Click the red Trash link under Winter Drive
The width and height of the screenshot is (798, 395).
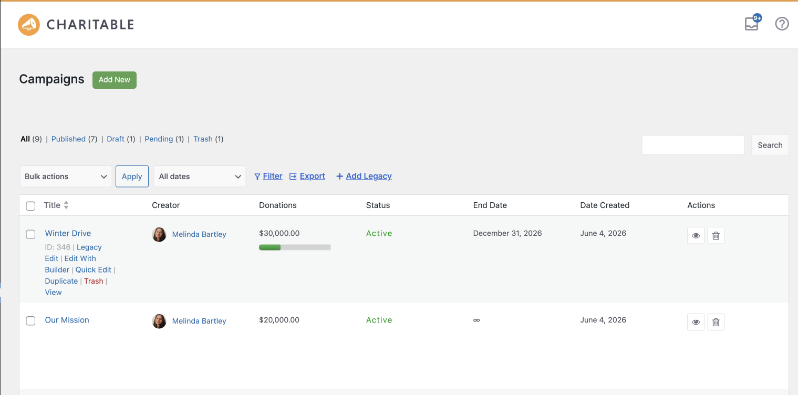tap(94, 281)
